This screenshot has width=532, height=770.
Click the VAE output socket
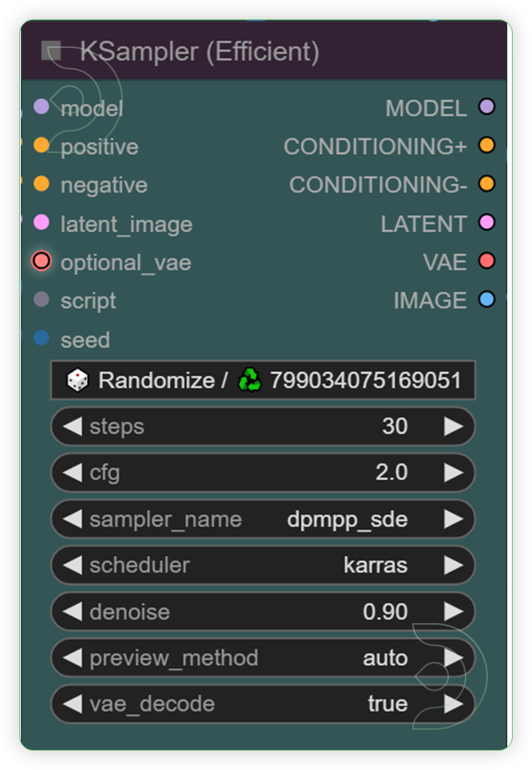tap(486, 261)
